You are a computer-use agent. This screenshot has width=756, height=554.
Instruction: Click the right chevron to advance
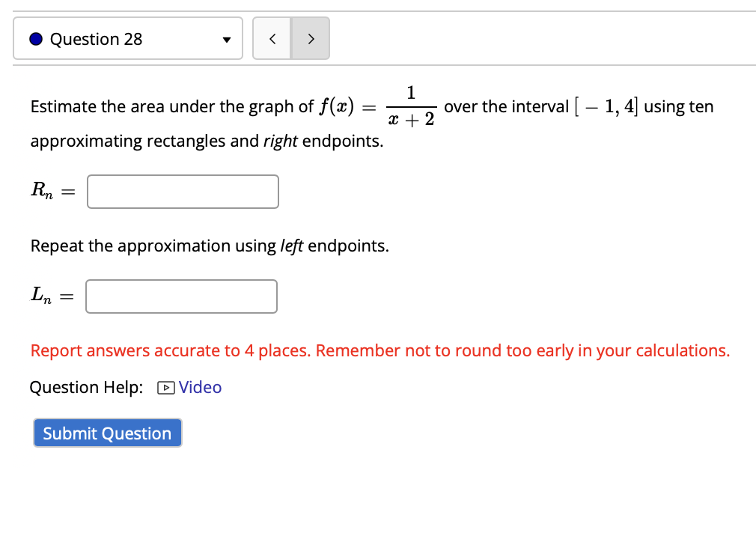click(x=310, y=38)
